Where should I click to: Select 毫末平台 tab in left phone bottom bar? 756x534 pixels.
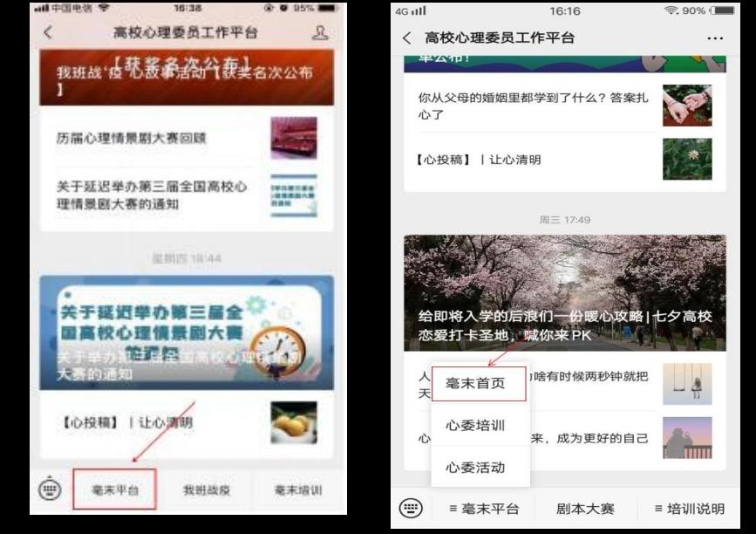point(115,490)
